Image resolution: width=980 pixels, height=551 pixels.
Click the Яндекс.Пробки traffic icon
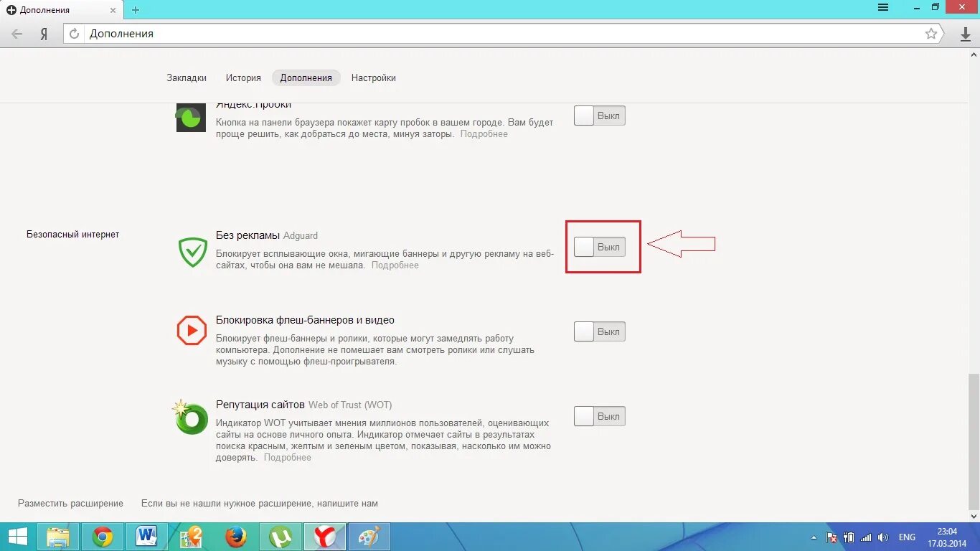pyautogui.click(x=191, y=117)
